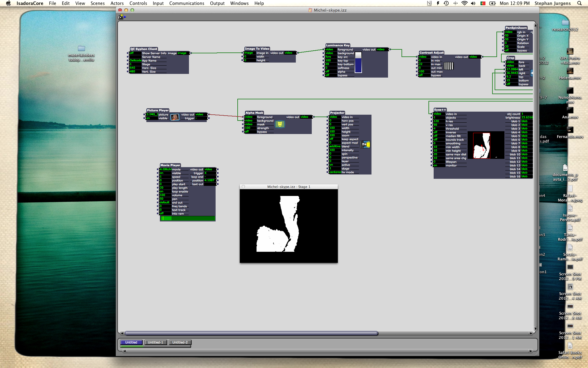Click the Stage 1 output preview image
This screenshot has height=368, width=588.
[x=289, y=226]
